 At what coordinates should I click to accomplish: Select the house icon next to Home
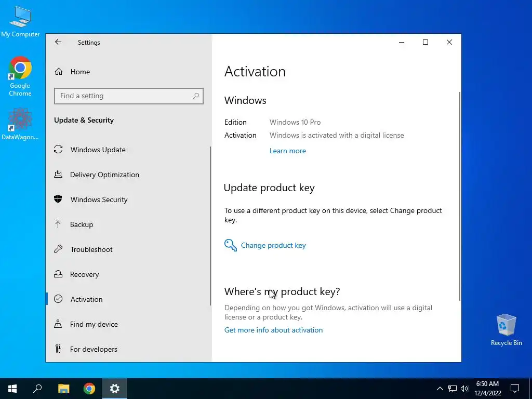[x=59, y=72]
